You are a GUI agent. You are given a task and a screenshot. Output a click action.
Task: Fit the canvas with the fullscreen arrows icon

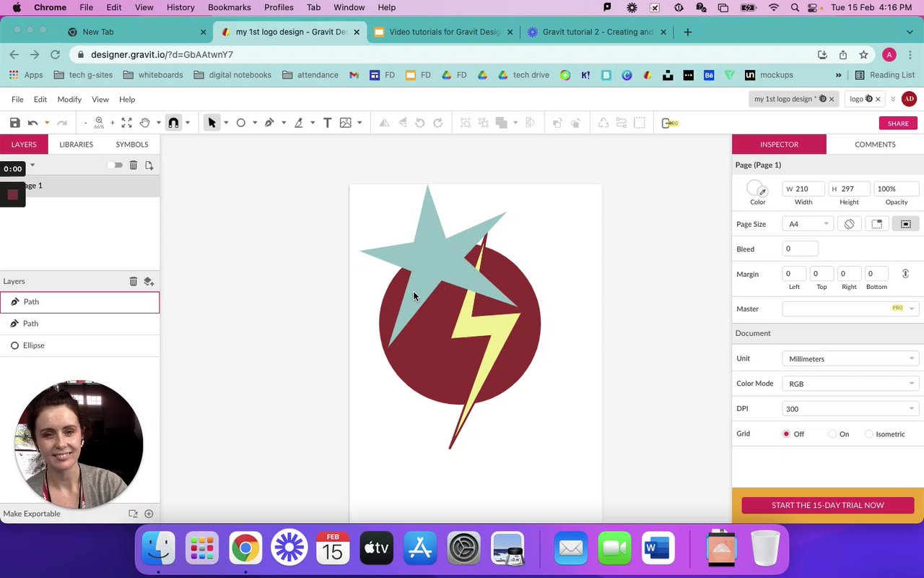(x=127, y=123)
